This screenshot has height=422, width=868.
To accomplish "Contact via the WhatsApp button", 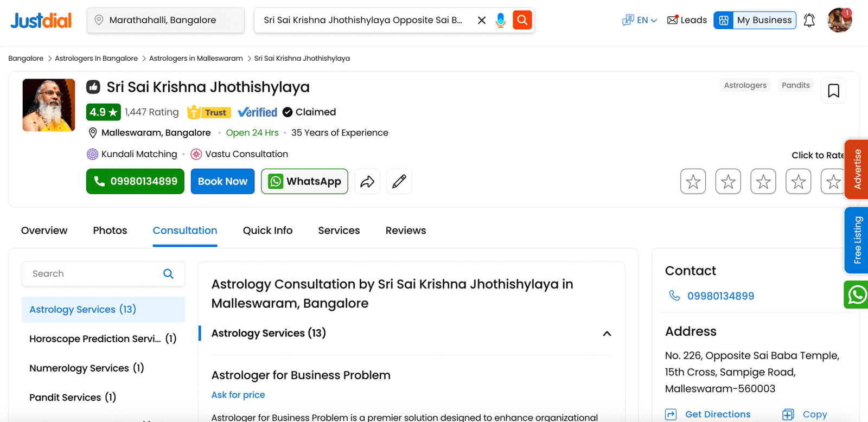I will pos(304,181).
